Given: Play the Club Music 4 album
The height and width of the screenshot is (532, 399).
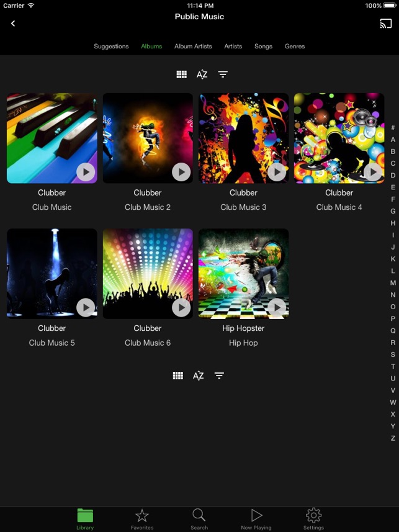Looking at the screenshot, I should (372, 172).
